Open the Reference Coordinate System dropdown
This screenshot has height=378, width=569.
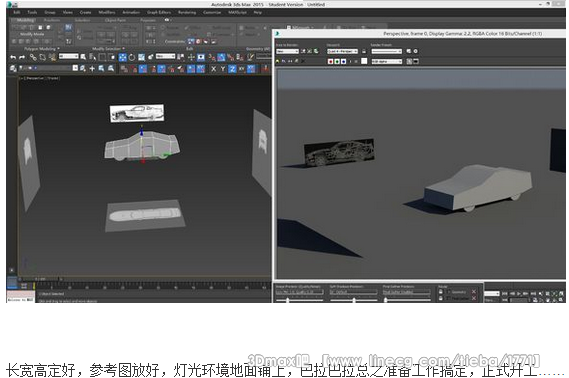[x=165, y=56]
